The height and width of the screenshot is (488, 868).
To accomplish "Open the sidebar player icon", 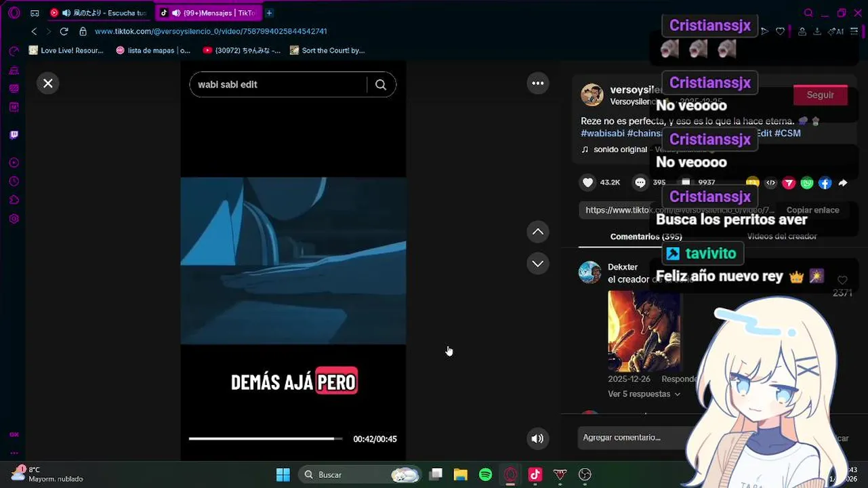I will [x=14, y=163].
